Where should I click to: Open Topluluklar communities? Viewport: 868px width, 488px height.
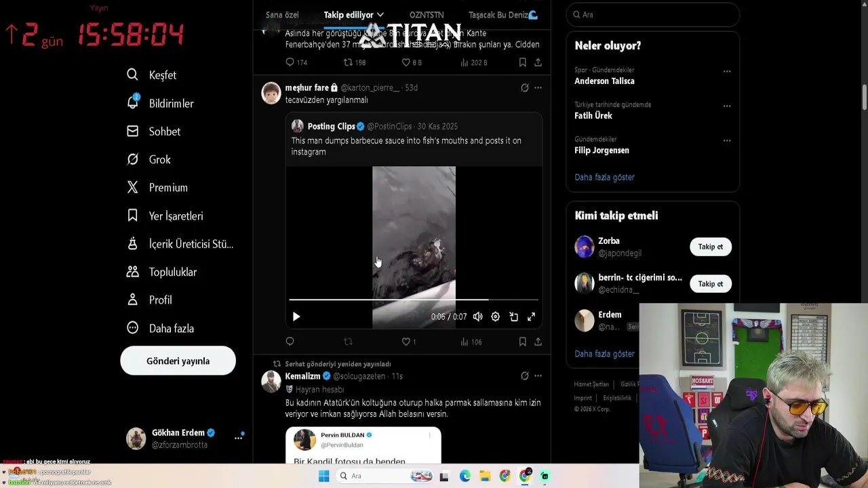pos(161,272)
